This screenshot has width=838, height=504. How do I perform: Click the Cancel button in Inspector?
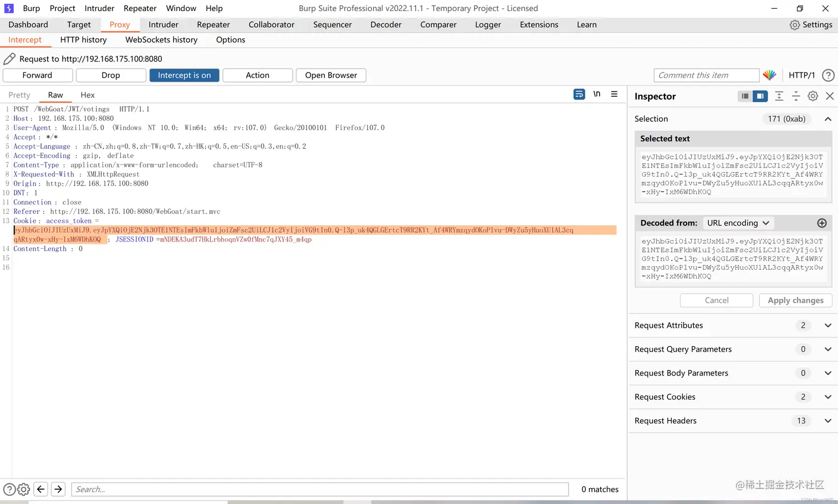coord(717,300)
